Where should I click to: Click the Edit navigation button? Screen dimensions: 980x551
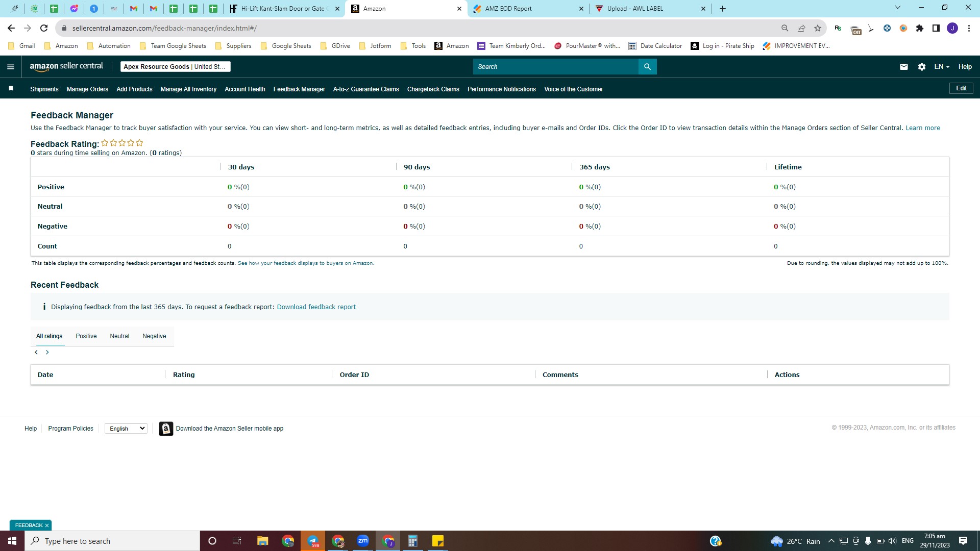pos(961,88)
